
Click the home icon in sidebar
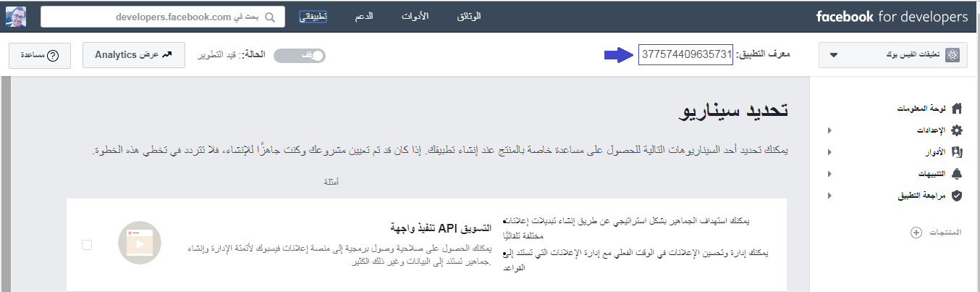pyautogui.click(x=958, y=108)
